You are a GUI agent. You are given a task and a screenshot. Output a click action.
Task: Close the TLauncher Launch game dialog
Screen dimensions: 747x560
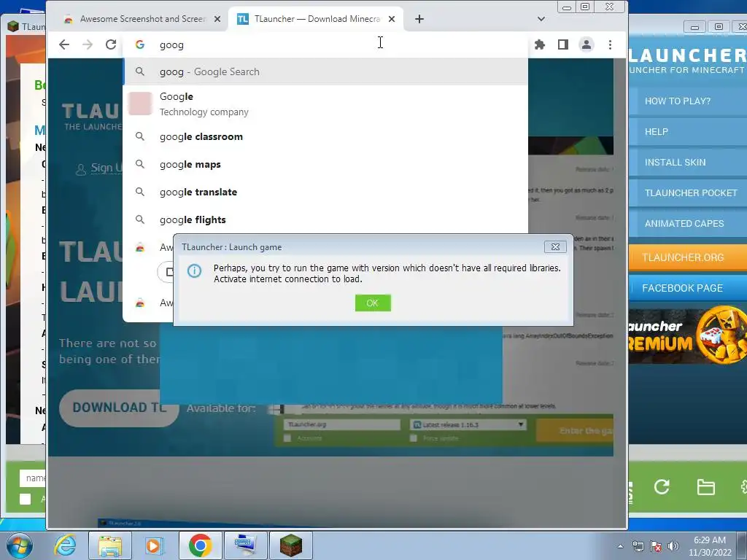(555, 246)
